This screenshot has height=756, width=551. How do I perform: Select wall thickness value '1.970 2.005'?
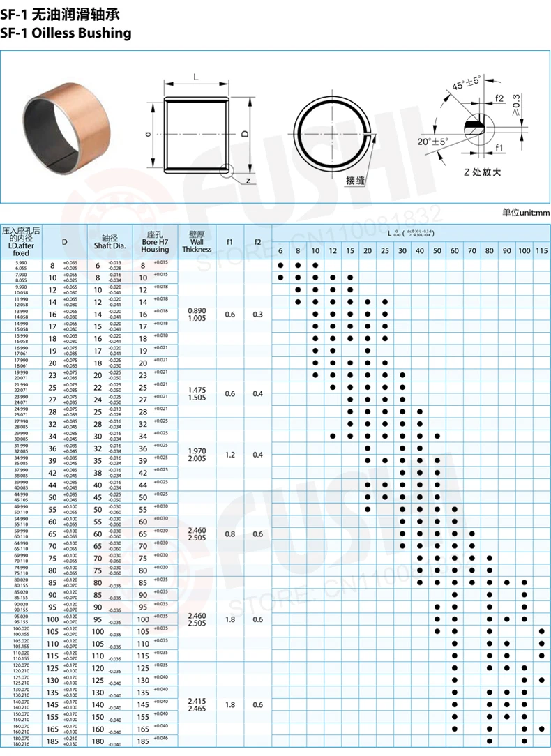(197, 455)
